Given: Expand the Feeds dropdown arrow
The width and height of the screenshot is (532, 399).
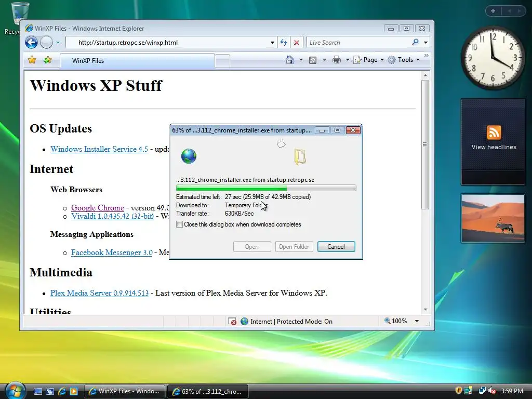Looking at the screenshot, I should click(x=324, y=60).
